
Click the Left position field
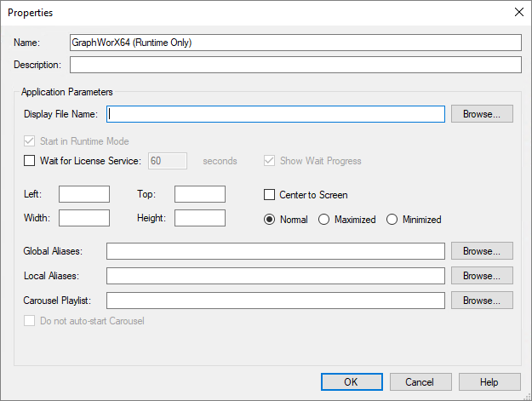[x=84, y=194]
